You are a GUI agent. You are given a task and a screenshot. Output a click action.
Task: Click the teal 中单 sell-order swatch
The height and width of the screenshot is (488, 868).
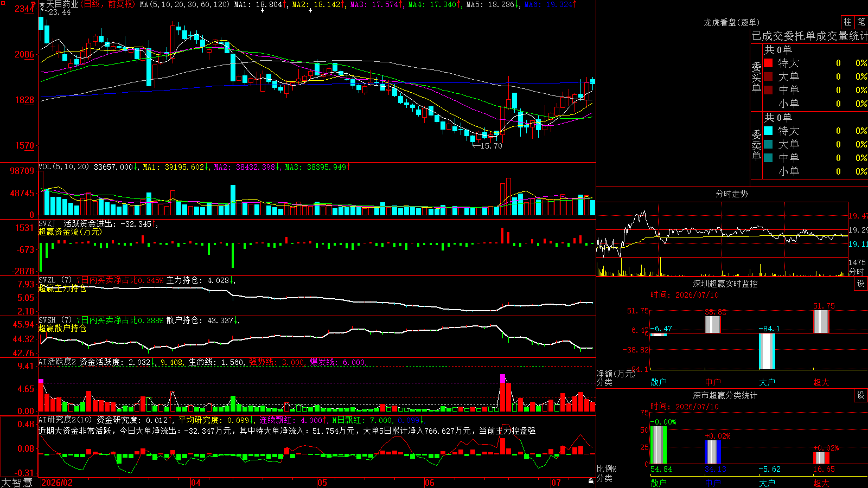tap(768, 158)
